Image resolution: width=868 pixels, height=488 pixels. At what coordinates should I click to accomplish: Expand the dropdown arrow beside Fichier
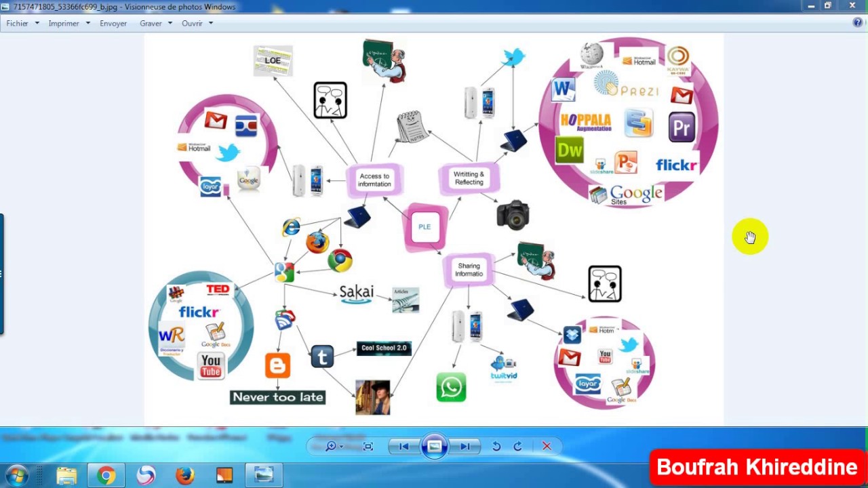[37, 23]
